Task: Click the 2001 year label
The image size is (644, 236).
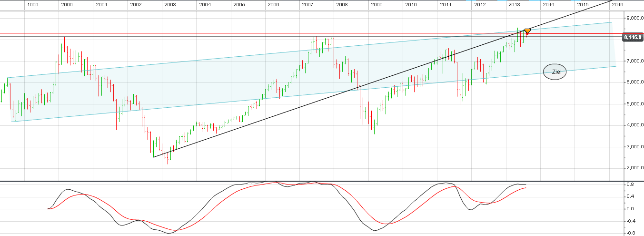Action: [101, 4]
